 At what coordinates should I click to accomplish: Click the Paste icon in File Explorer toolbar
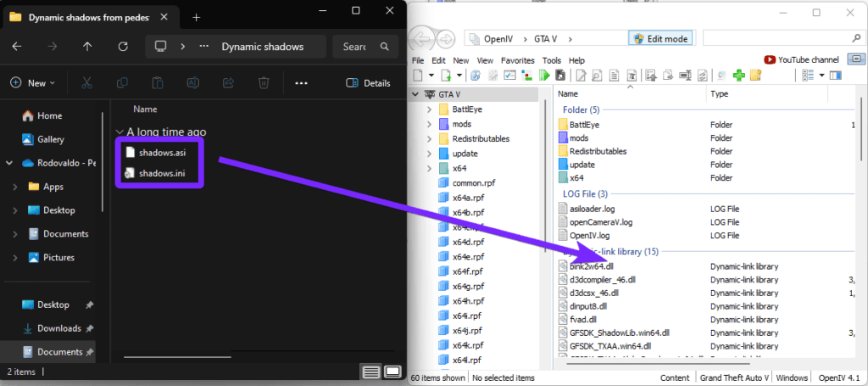[x=158, y=83]
